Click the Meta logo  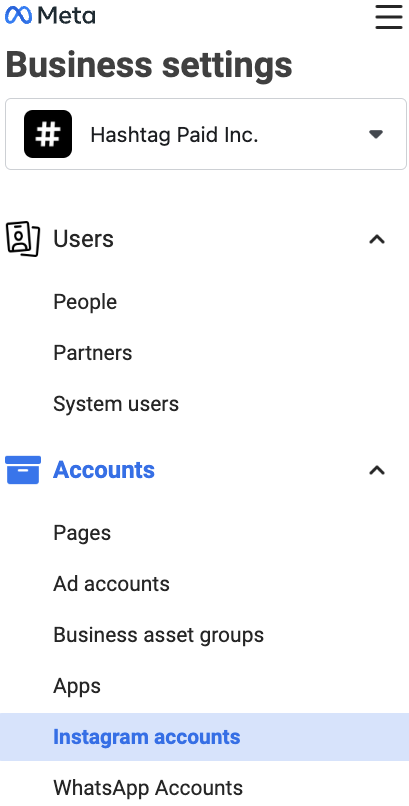(x=50, y=15)
